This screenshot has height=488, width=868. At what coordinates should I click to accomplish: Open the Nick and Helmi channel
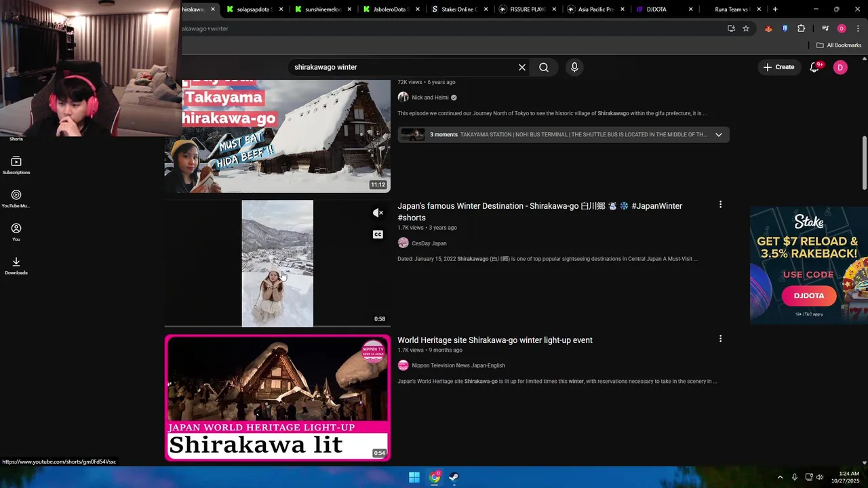tap(430, 98)
